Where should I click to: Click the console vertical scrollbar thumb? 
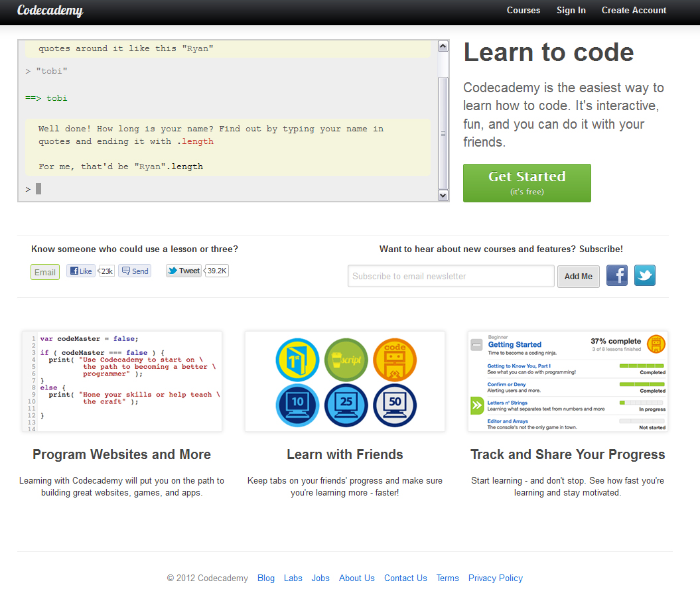tap(443, 133)
